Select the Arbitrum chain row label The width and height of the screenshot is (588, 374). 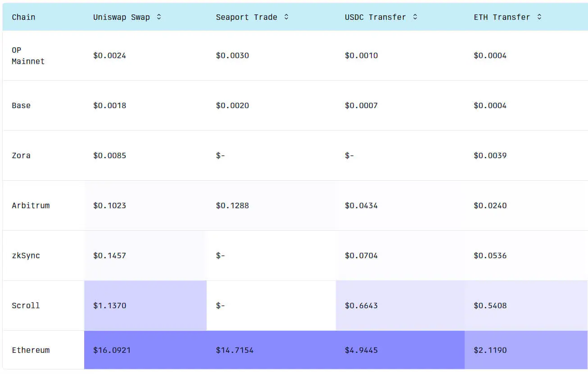coord(31,205)
